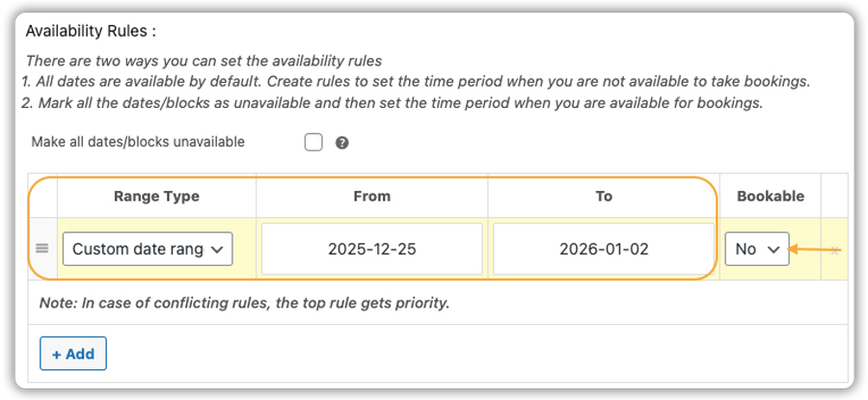Click the Make all dates/blocks unavailable label

[x=138, y=142]
